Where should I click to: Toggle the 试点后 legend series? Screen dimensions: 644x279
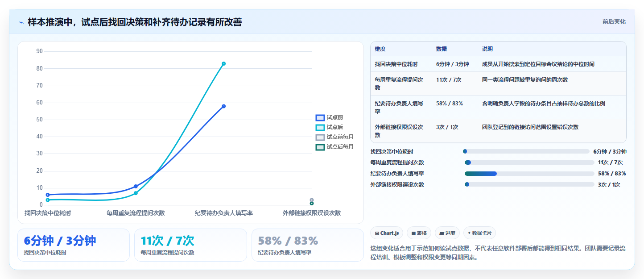point(329,127)
